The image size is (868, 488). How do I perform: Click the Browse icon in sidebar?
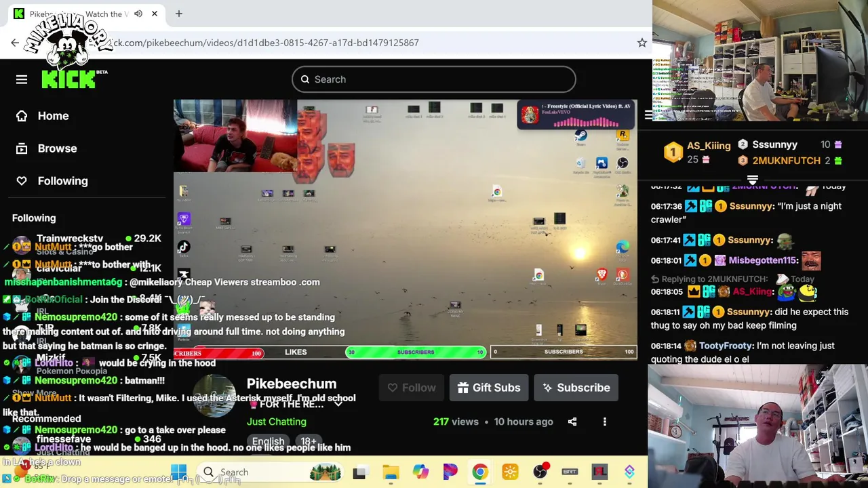point(22,148)
